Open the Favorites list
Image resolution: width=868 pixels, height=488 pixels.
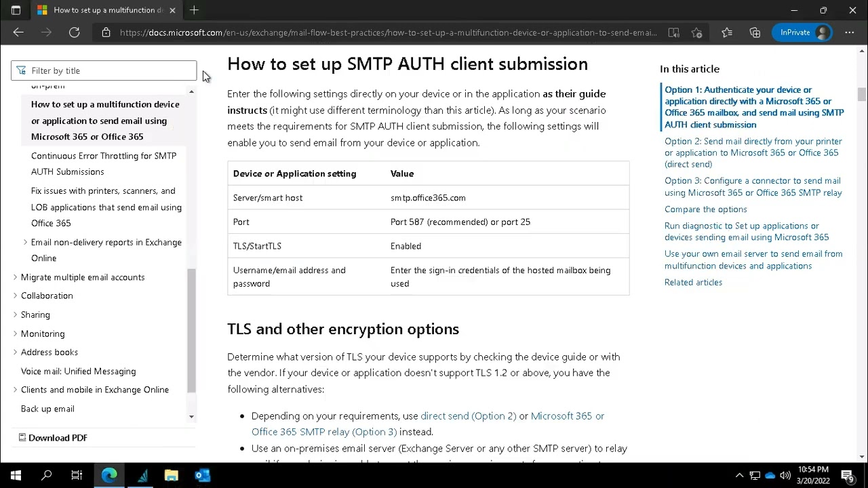point(727,33)
